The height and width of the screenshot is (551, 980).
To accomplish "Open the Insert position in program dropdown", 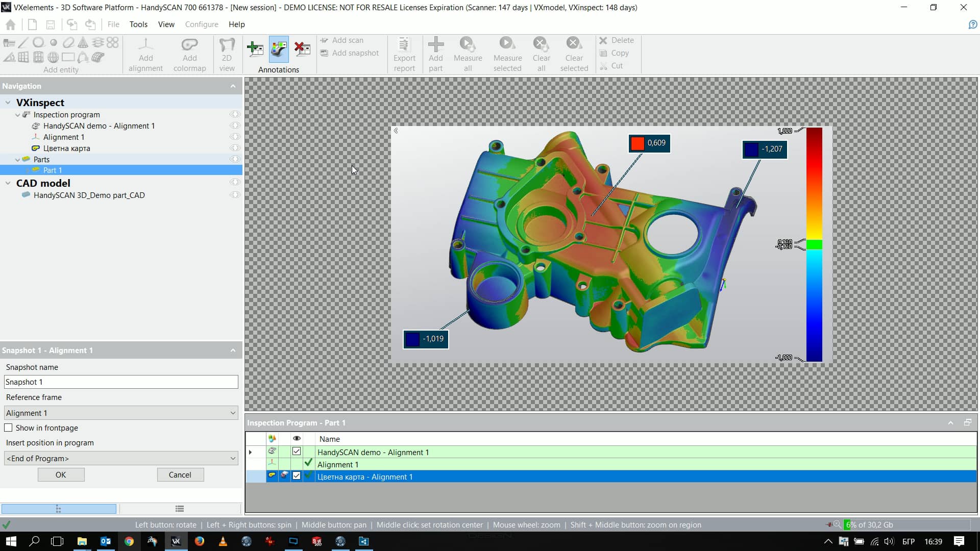I will 121,458.
